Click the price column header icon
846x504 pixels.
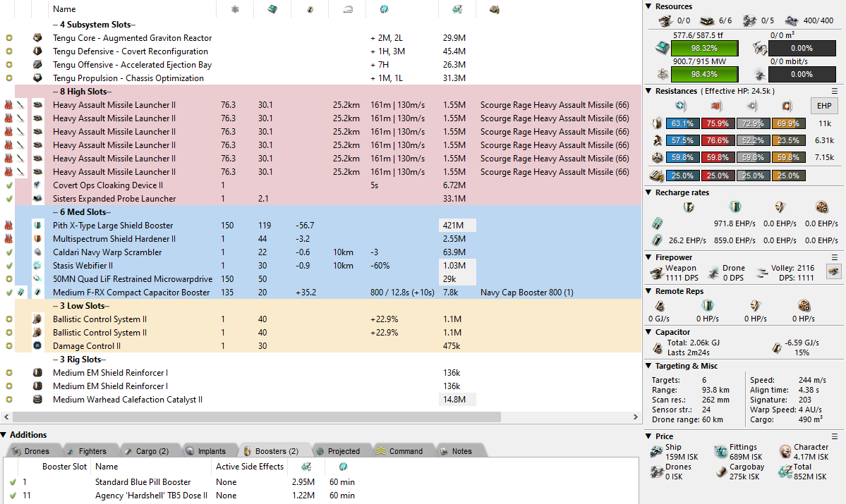457,9
